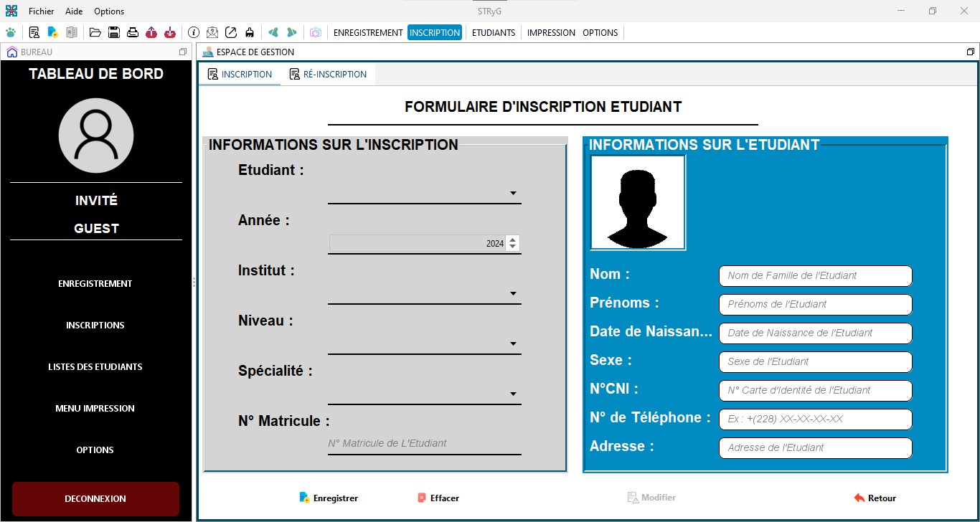The image size is (980, 522).
Task: Click the splitter handle beside the dashboard
Action: point(194,283)
